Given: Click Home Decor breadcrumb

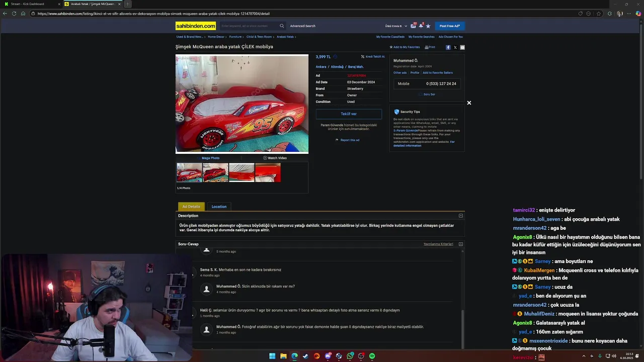Looking at the screenshot, I should click(x=216, y=37).
